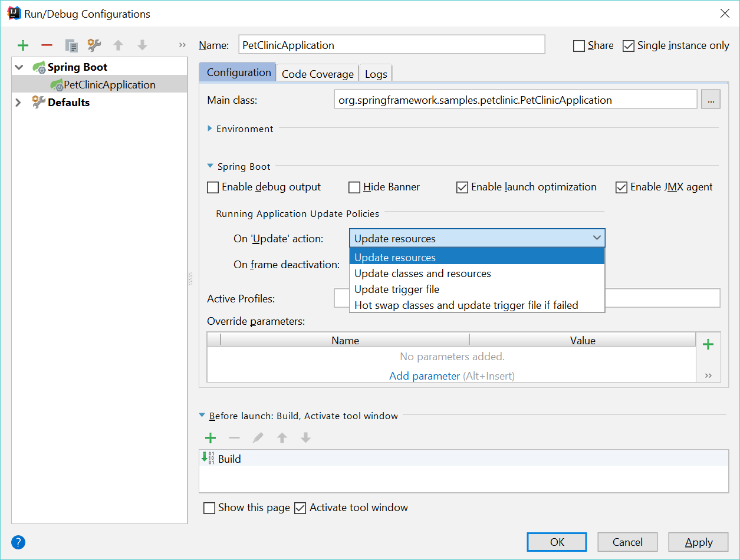Collapse the Before launch section

pos(203,416)
